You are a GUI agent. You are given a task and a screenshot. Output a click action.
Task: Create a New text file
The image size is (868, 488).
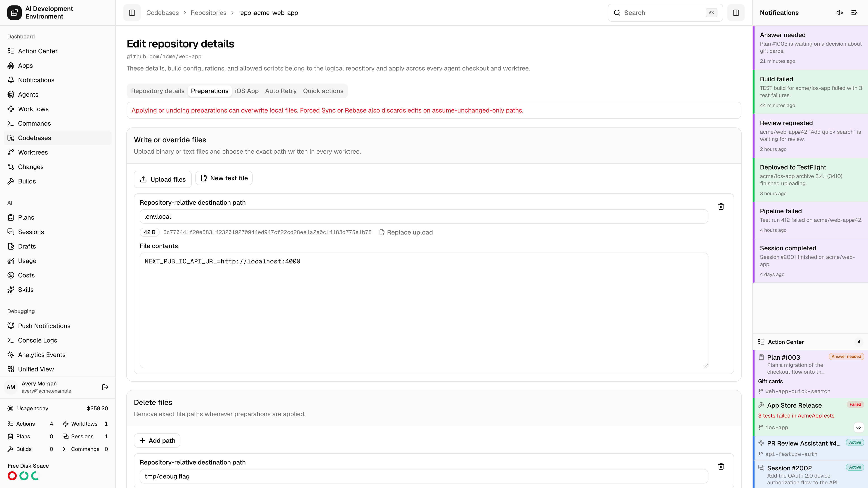point(224,178)
